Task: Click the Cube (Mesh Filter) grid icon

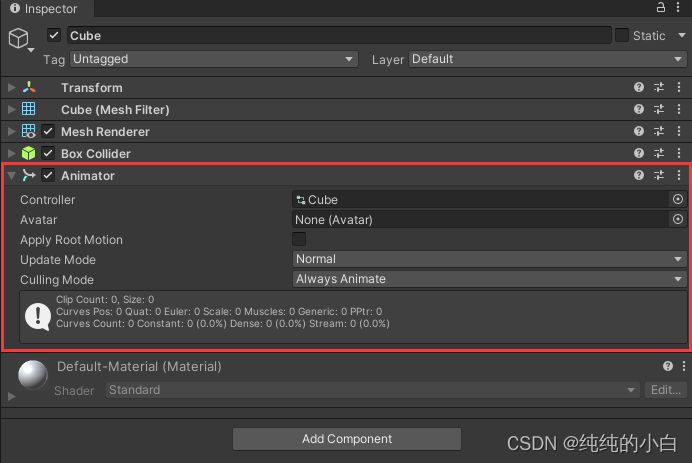Action: click(x=29, y=109)
